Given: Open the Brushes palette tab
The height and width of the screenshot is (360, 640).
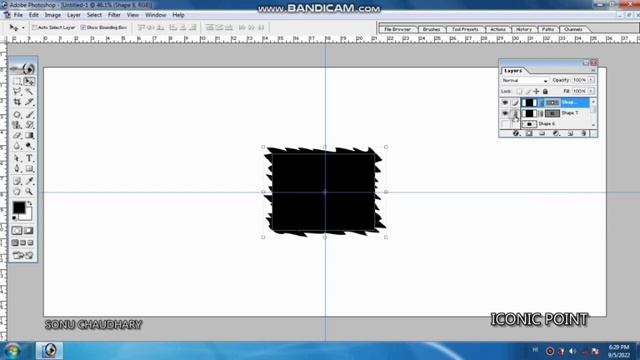Looking at the screenshot, I should tap(431, 29).
